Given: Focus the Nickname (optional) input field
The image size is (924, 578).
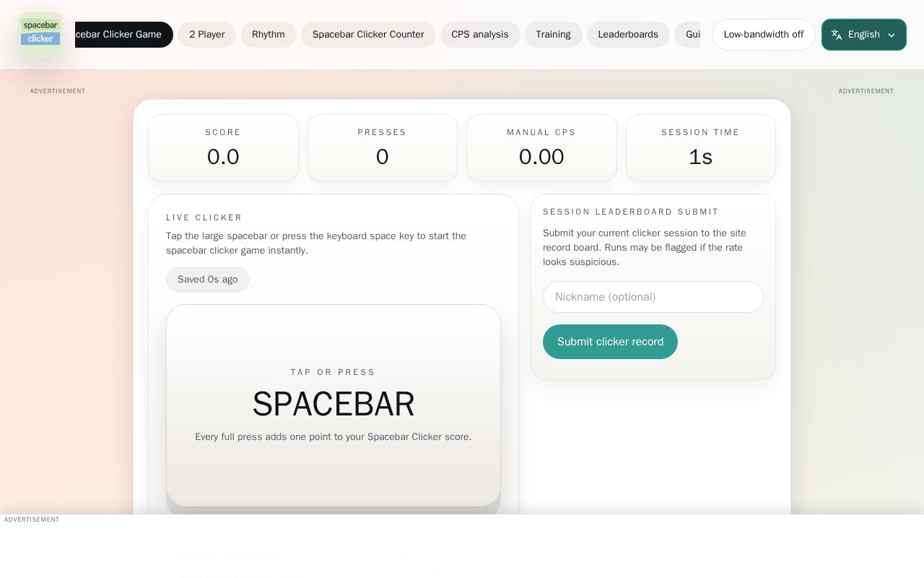Looking at the screenshot, I should (x=653, y=297).
